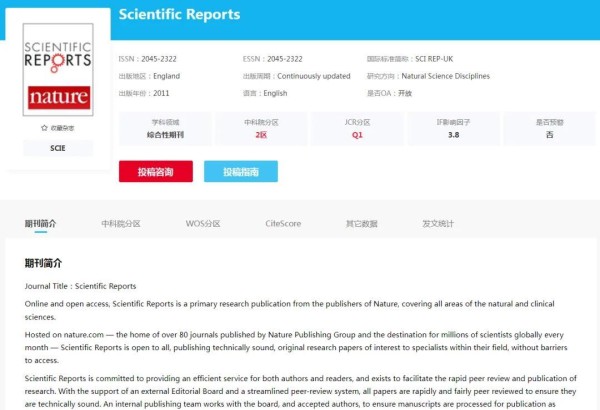Click the 否 warning status value

pyautogui.click(x=549, y=135)
